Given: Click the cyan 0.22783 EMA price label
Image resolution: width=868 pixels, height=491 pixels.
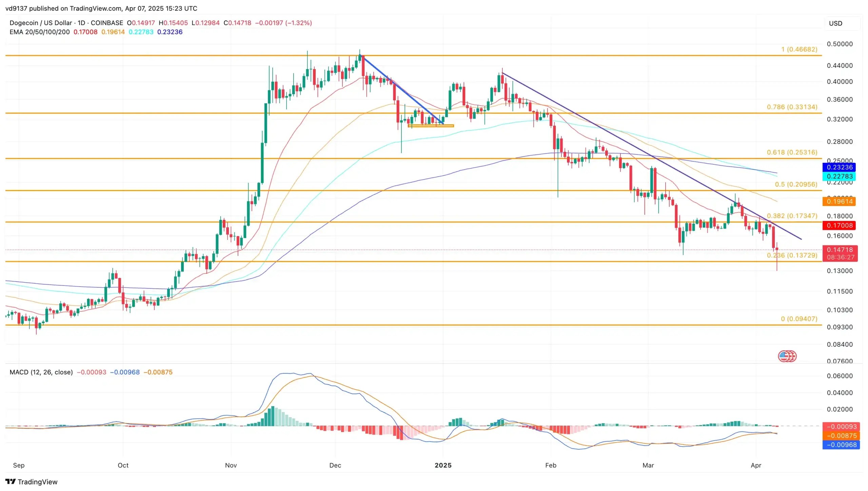Looking at the screenshot, I should pyautogui.click(x=840, y=177).
